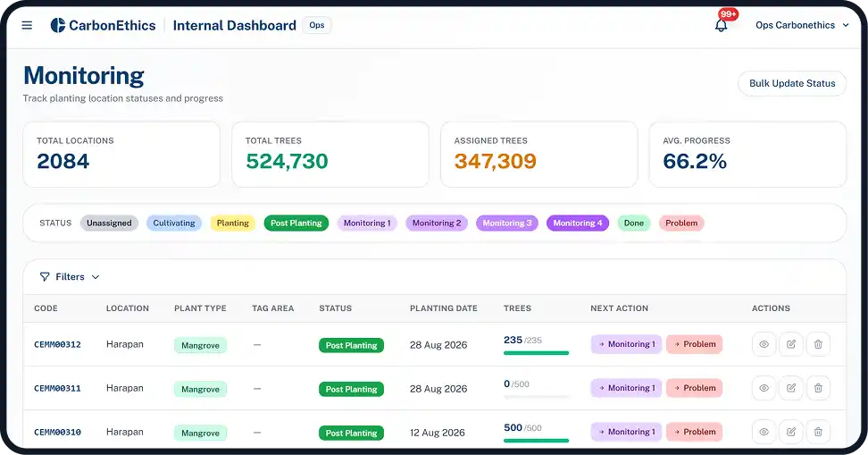Image resolution: width=868 pixels, height=455 pixels.
Task: Toggle Monitoring 3 status filter chip
Action: (x=507, y=223)
